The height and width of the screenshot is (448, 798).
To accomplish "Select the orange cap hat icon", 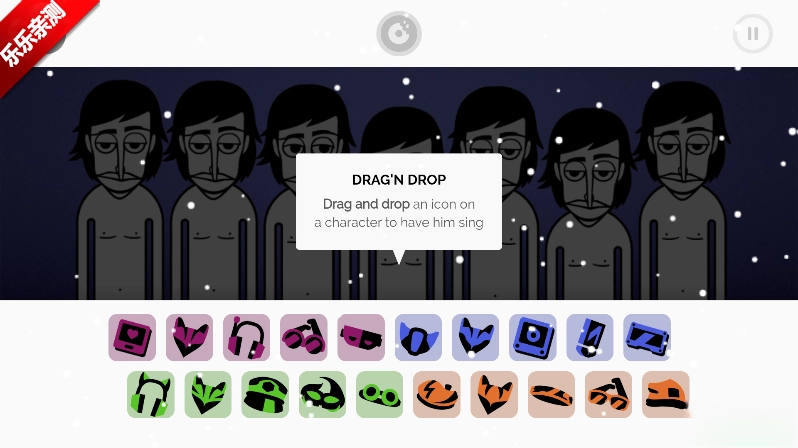I will 666,395.
